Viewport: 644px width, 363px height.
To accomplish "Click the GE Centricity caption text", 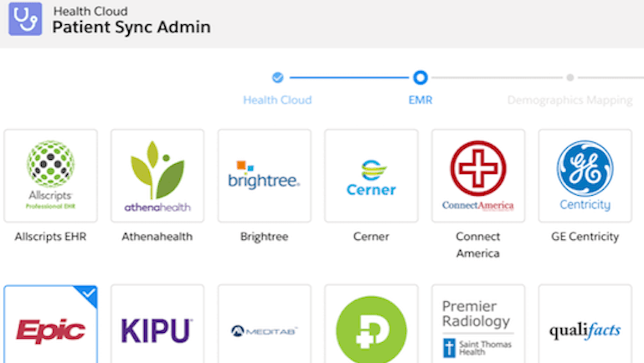I will tap(585, 237).
